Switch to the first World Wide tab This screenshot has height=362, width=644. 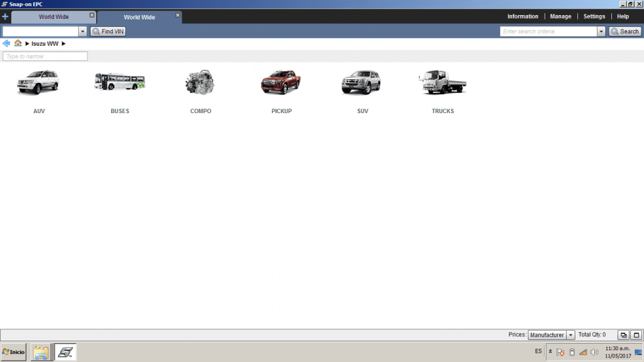tap(54, 17)
